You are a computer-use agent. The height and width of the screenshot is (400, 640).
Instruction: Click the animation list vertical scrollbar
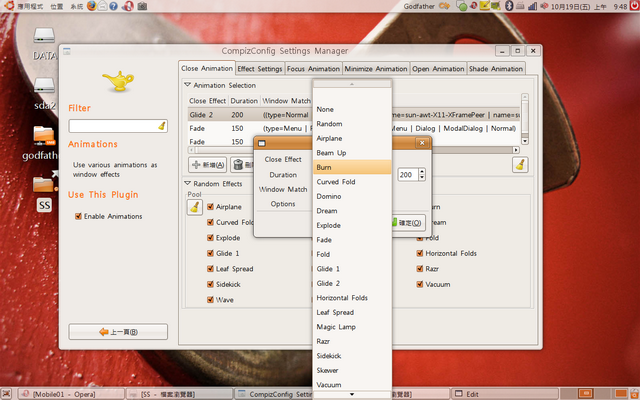(x=525, y=118)
